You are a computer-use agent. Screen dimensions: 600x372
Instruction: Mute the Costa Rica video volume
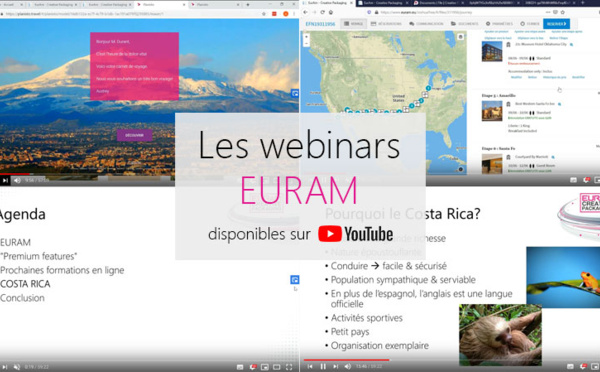pyautogui.click(x=347, y=366)
